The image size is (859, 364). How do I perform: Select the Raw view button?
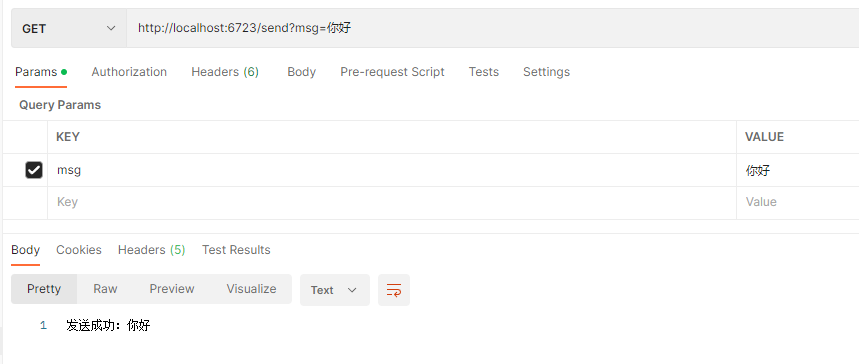click(x=105, y=289)
